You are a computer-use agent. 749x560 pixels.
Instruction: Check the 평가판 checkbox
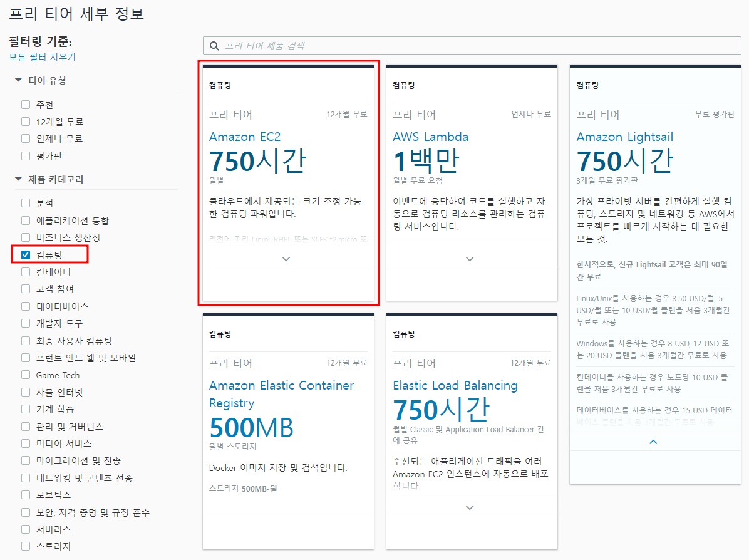tap(26, 156)
